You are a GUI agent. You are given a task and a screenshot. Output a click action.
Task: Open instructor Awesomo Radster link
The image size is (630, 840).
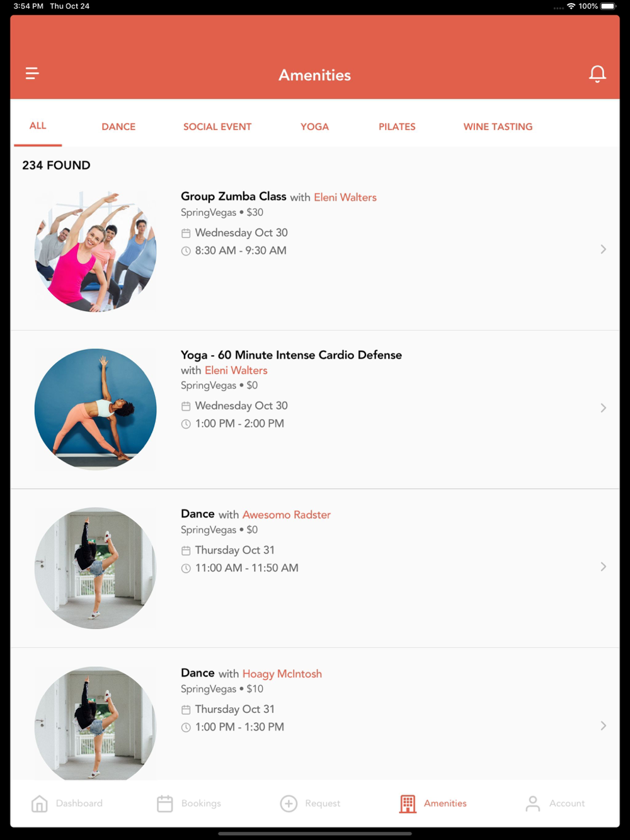click(287, 514)
